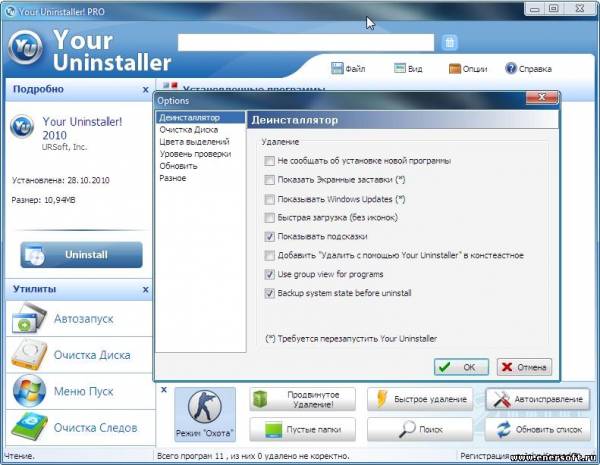Maximize the Your Uninstaller window
This screenshot has width=600, height=465.
pos(553,8)
